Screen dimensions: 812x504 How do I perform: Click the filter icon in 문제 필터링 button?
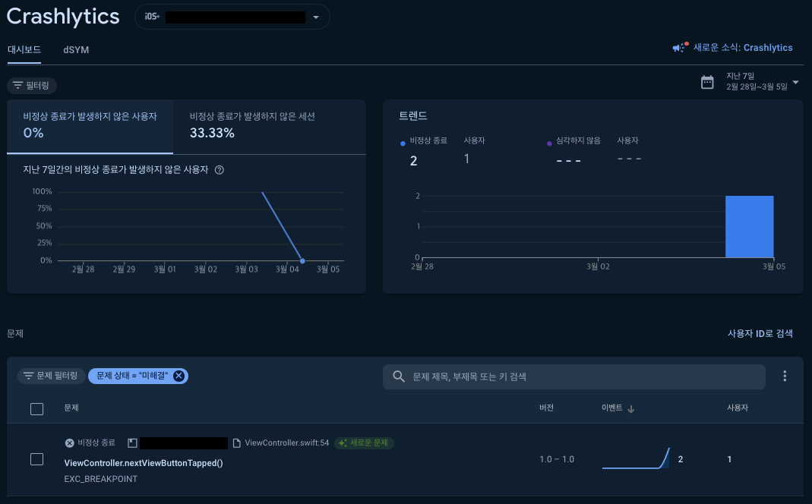[28, 376]
